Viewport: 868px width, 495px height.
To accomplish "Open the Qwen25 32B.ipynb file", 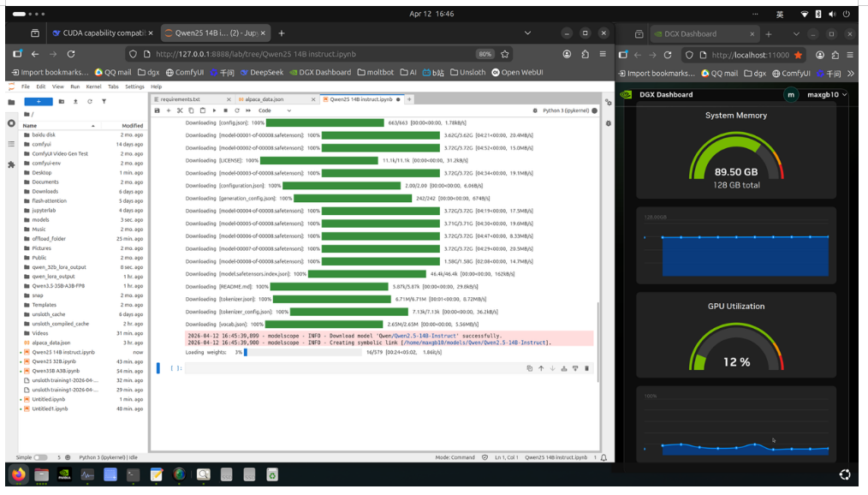I will click(54, 361).
